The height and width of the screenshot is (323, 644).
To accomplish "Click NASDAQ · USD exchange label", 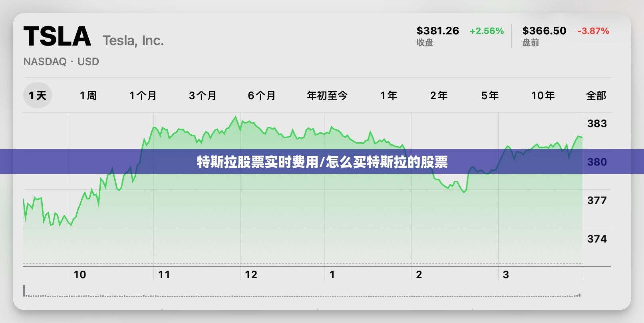I will pos(61,62).
